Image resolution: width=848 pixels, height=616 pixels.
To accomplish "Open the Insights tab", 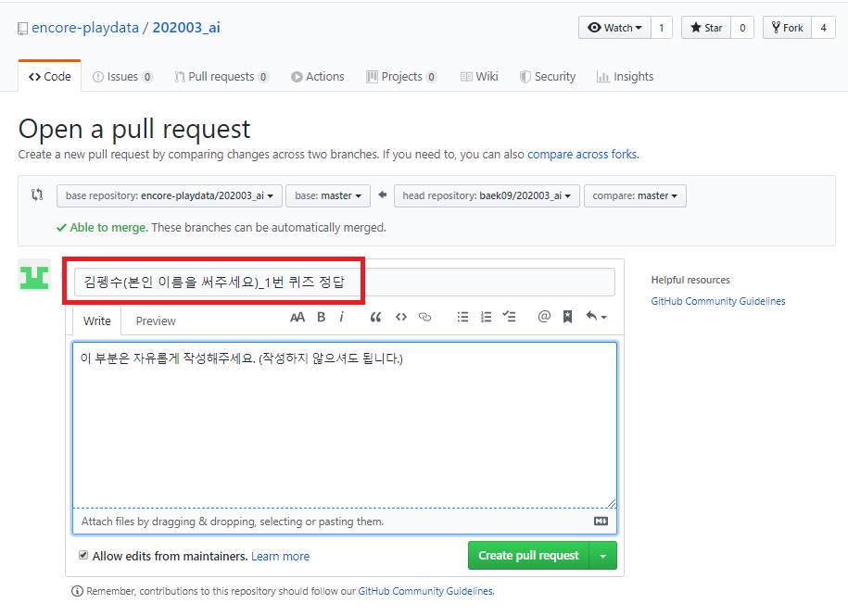I will pyautogui.click(x=626, y=77).
